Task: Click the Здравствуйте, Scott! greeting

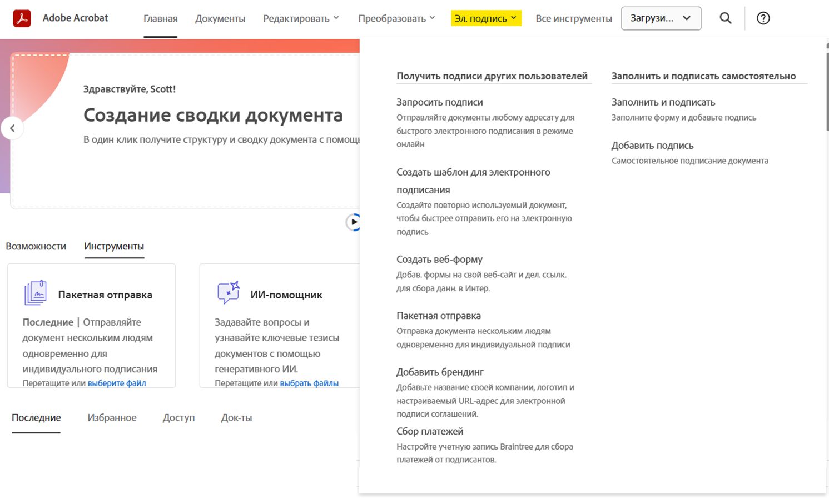Action: (130, 89)
